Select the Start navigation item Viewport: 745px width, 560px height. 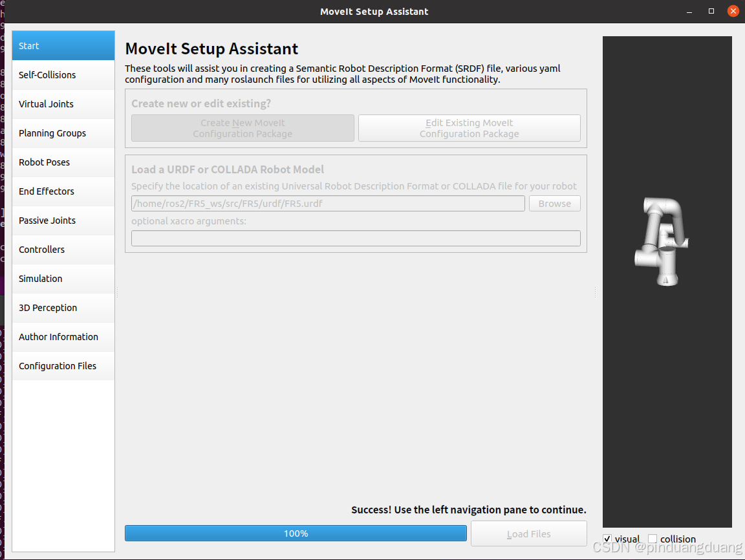pyautogui.click(x=63, y=46)
